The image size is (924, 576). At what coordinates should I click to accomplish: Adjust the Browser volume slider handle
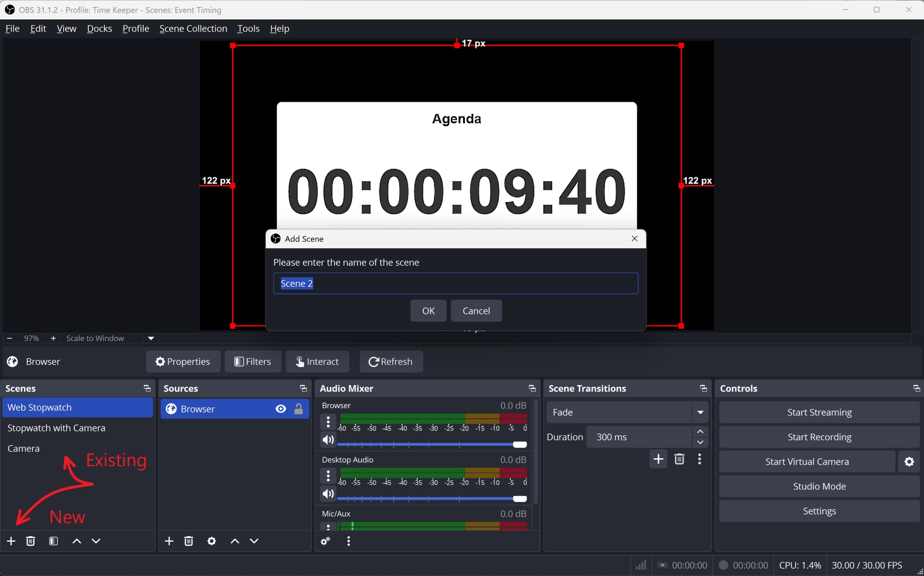(520, 445)
